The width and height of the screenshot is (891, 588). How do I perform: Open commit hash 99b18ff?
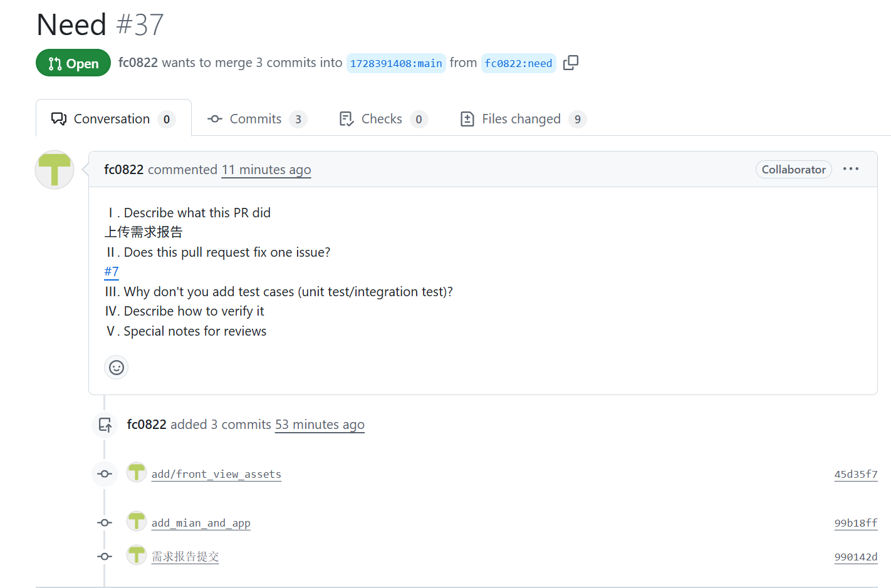856,523
